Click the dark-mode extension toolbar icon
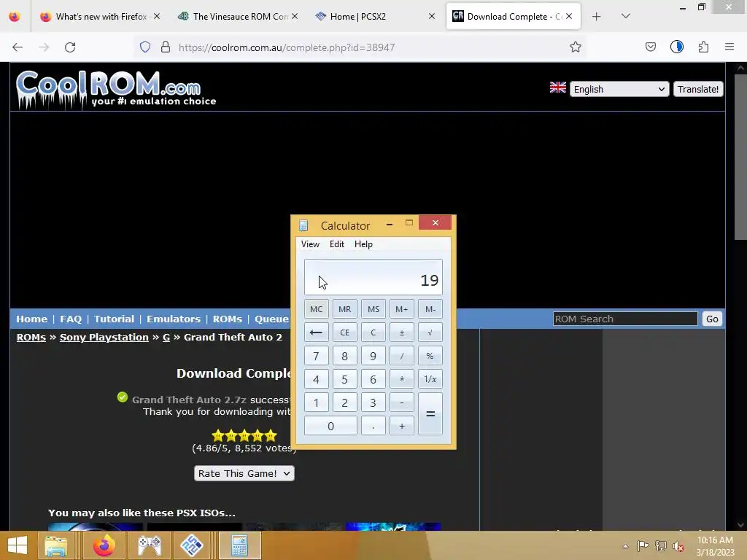Image resolution: width=747 pixels, height=560 pixels. point(677,47)
